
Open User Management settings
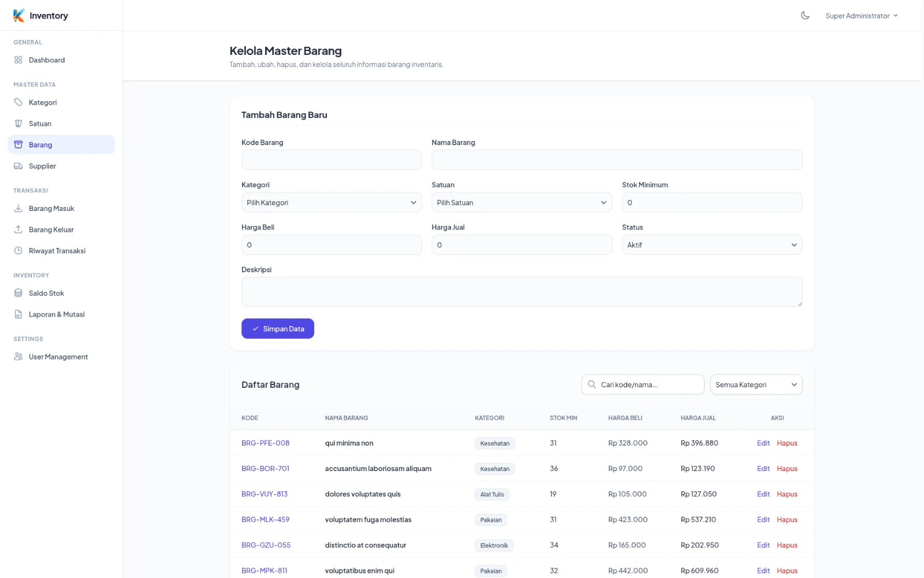(x=61, y=357)
